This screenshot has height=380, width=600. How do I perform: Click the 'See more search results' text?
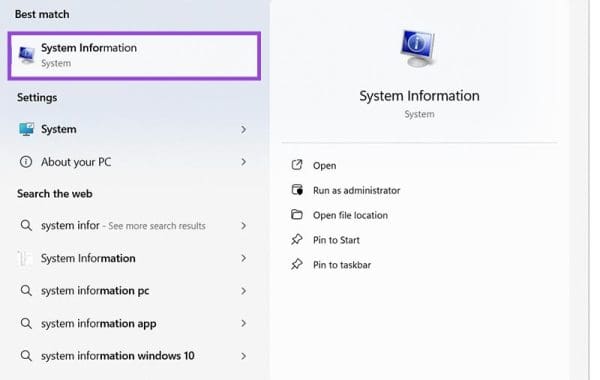(x=157, y=226)
